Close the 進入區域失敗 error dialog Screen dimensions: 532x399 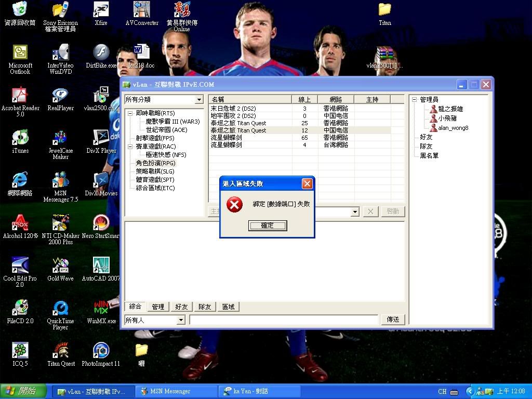[307, 183]
